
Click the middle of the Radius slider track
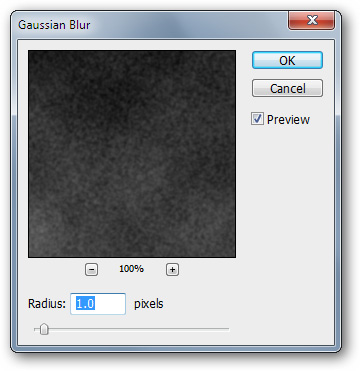(132, 329)
